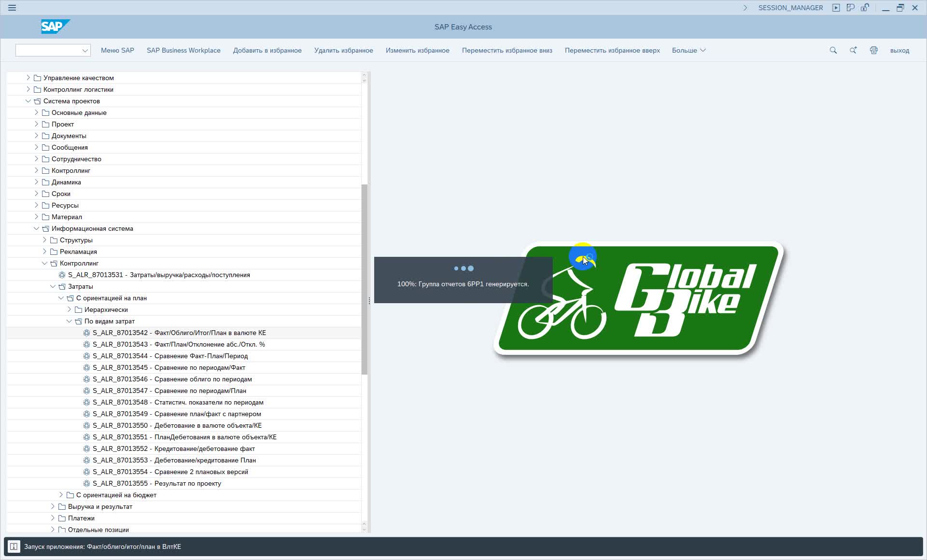Select S_ALR_87013544 Сравнение Факт-План/Период
The image size is (927, 560).
click(170, 356)
